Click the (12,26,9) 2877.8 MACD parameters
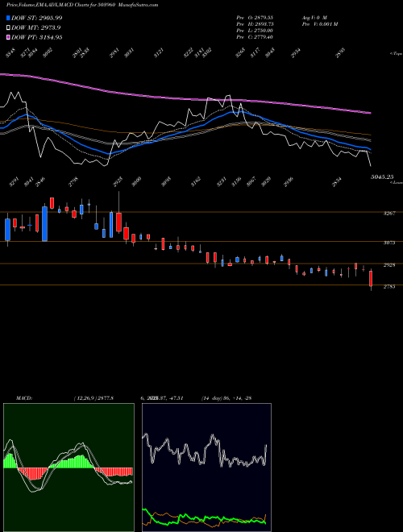This screenshot has width=403, height=532. (93, 398)
